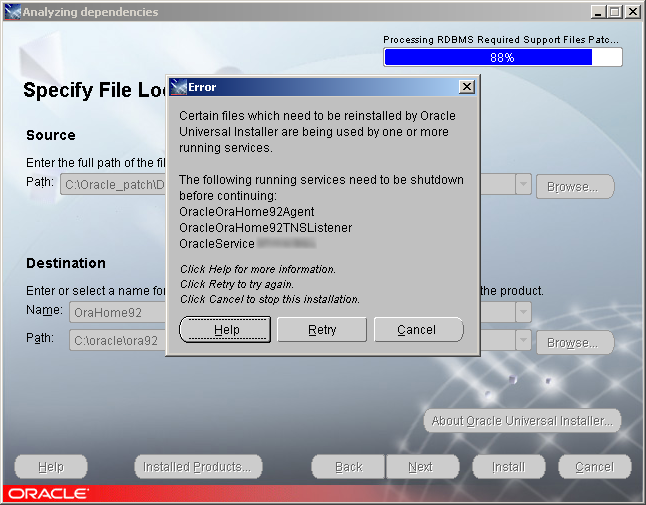This screenshot has width=646, height=505.
Task: Browse for the Destination path
Action: click(x=575, y=343)
